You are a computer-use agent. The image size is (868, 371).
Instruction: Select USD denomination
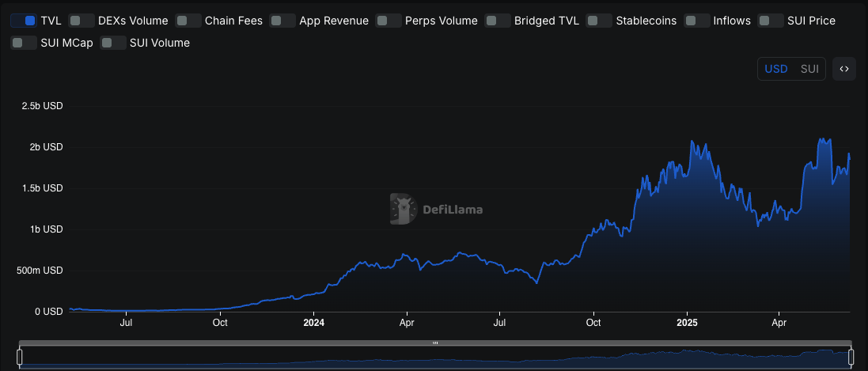coord(776,70)
